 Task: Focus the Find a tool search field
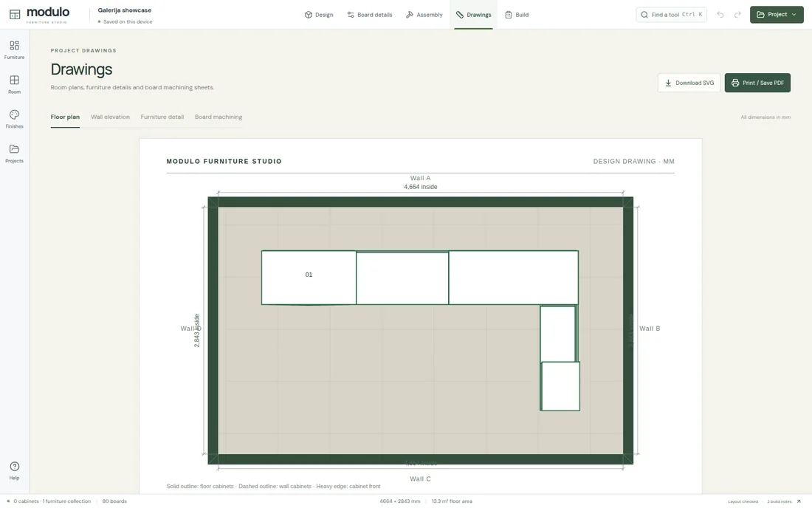671,15
